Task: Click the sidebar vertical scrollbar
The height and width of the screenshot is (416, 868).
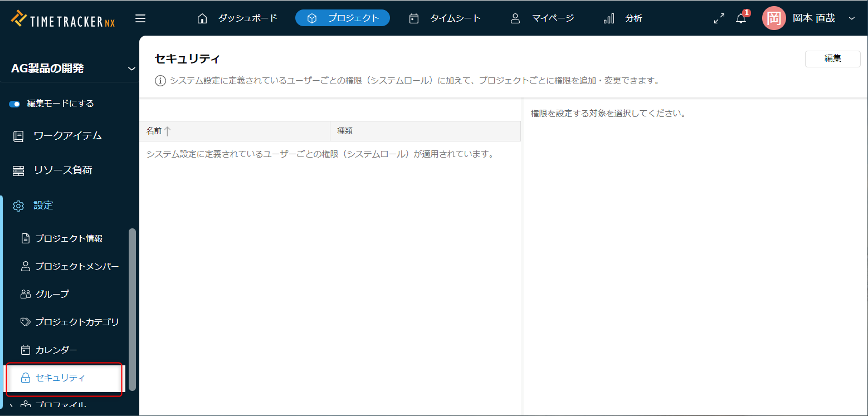Action: click(132, 309)
